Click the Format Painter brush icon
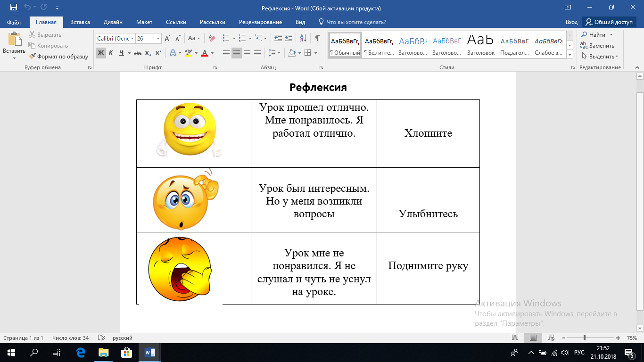Viewport: 644px width, 362px height. coord(32,57)
